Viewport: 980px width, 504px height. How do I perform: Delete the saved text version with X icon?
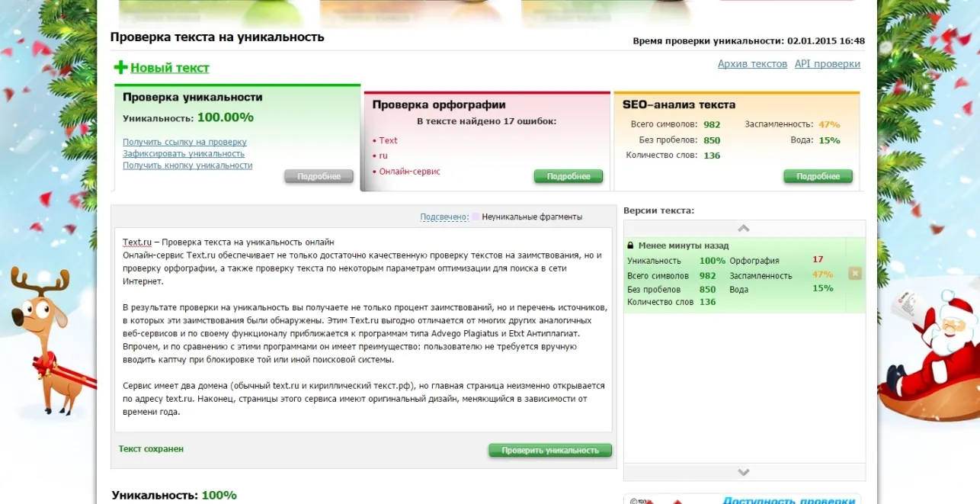pyautogui.click(x=855, y=274)
